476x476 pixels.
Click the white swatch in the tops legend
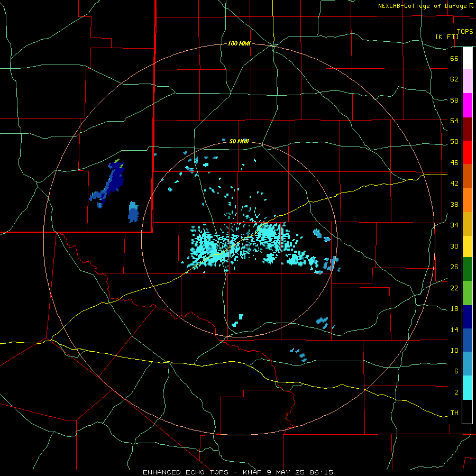[x=467, y=58]
